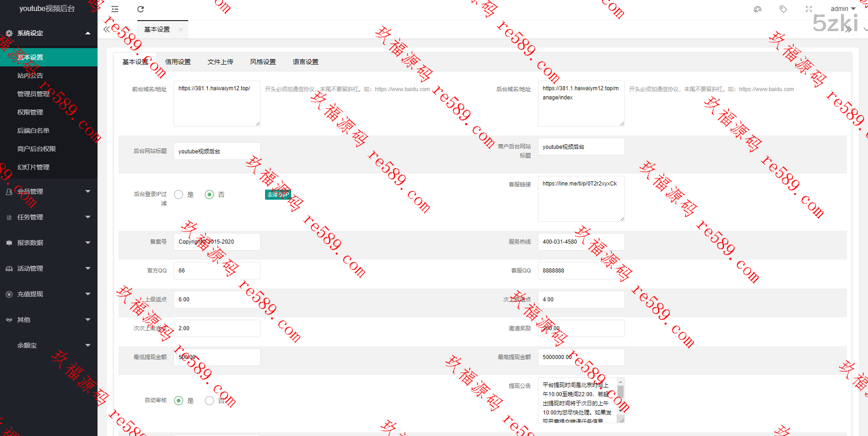Open the admin user dropdown
This screenshot has width=868, height=436.
[x=843, y=9]
